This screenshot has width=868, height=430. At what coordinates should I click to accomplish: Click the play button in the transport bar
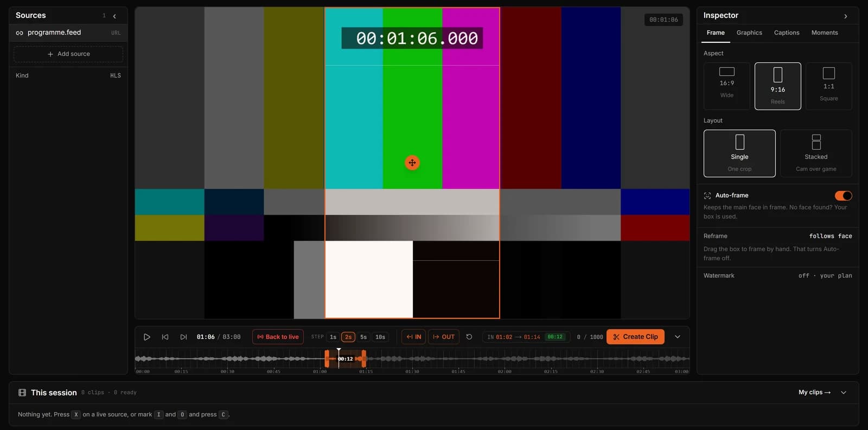click(x=146, y=337)
